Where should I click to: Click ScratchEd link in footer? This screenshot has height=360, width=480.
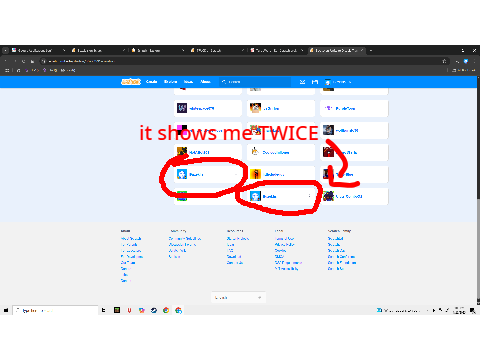tap(335, 239)
